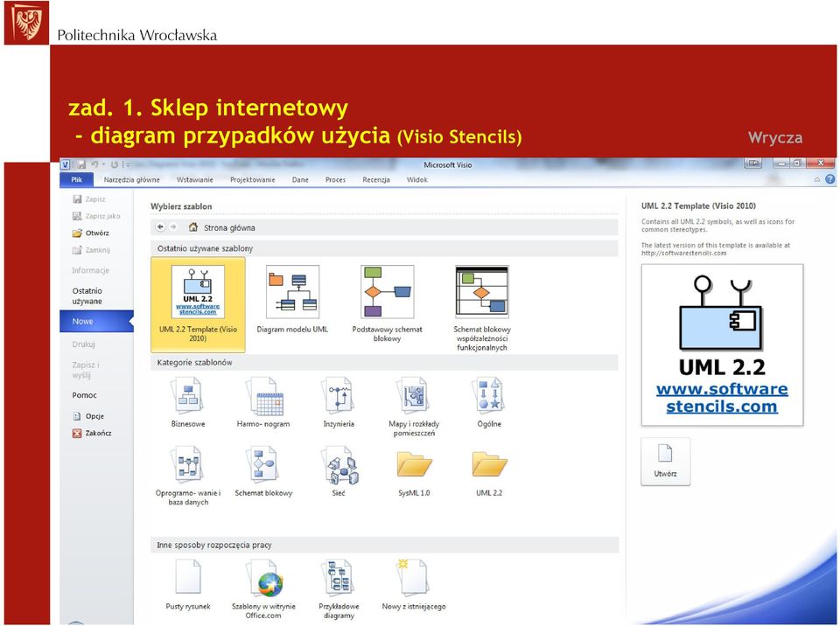The height and width of the screenshot is (626, 840).
Task: Open the Inżynieria template category
Action: pyautogui.click(x=339, y=401)
